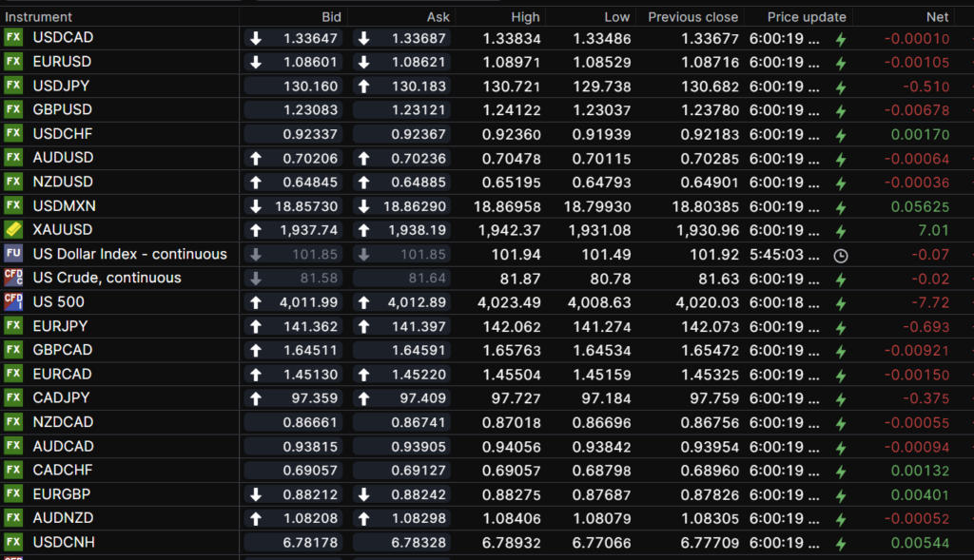The height and width of the screenshot is (560, 974).
Task: Click the CFD icon beside US Crude
Action: coord(13,278)
